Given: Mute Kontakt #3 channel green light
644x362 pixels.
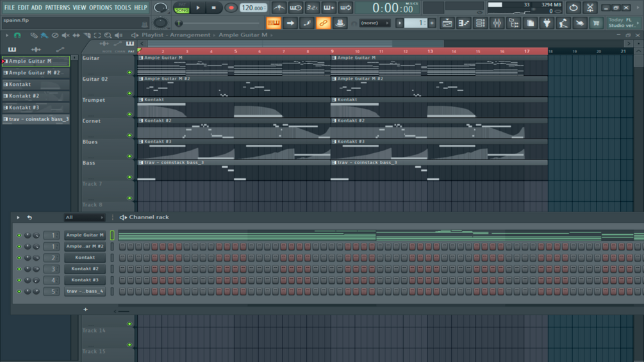Looking at the screenshot, I should (19, 280).
